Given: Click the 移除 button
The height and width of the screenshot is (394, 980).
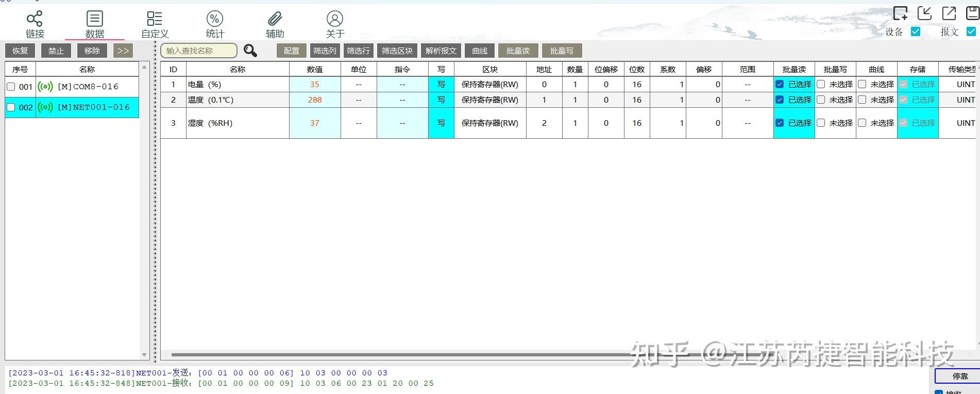Looking at the screenshot, I should pos(92,51).
